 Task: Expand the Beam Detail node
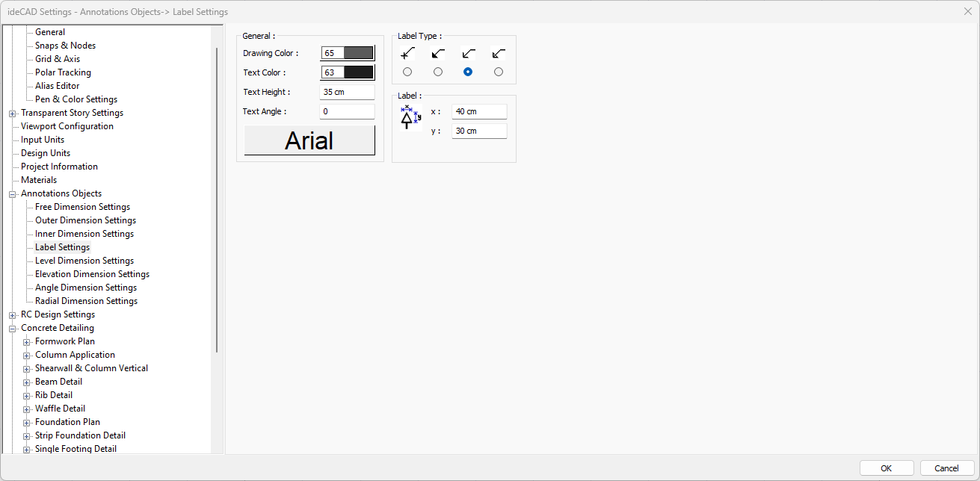(27, 382)
